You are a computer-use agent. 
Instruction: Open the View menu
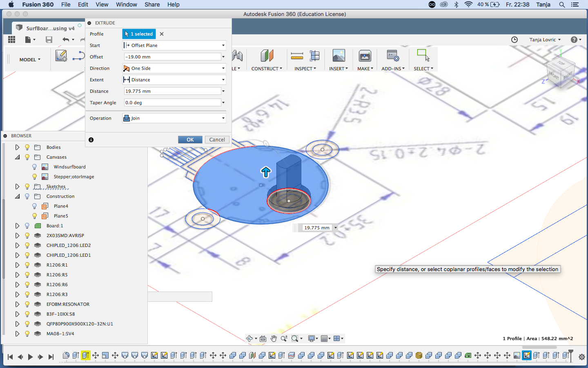102,4
